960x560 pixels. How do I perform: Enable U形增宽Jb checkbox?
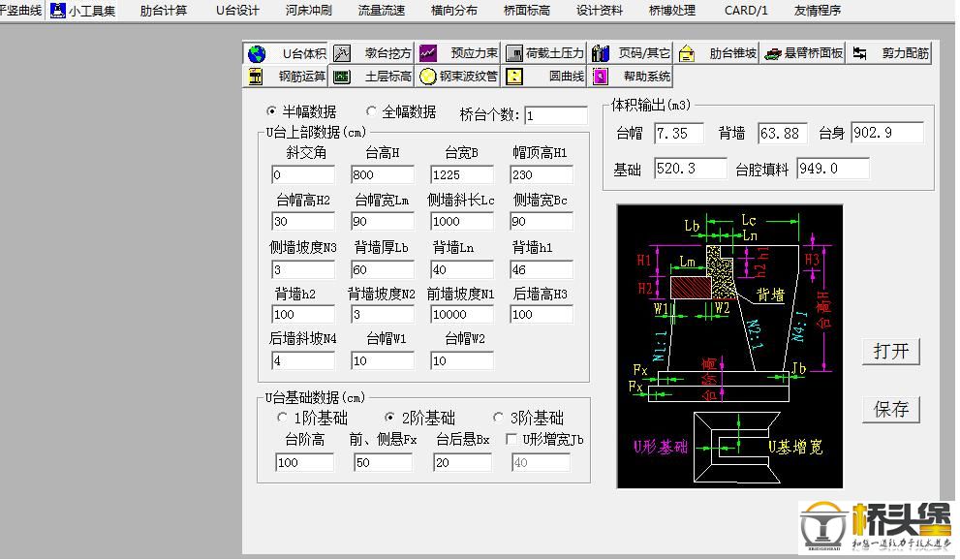click(511, 440)
